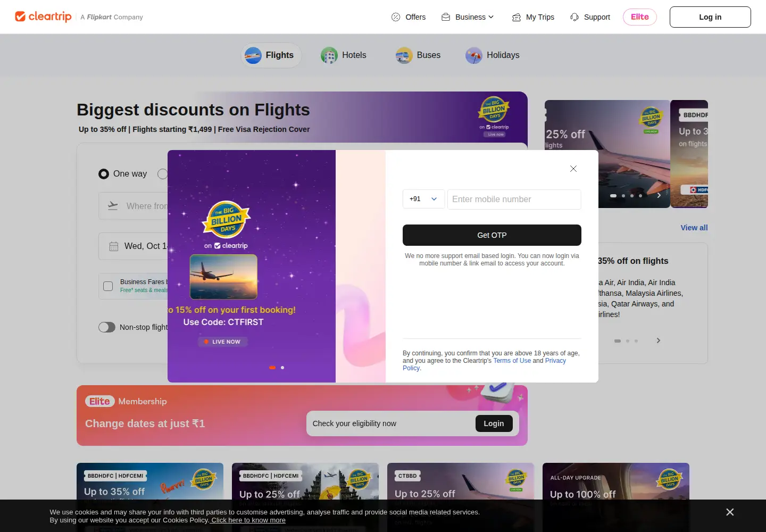Click the My Trips icon in header
The height and width of the screenshot is (532, 766).
pyautogui.click(x=517, y=17)
